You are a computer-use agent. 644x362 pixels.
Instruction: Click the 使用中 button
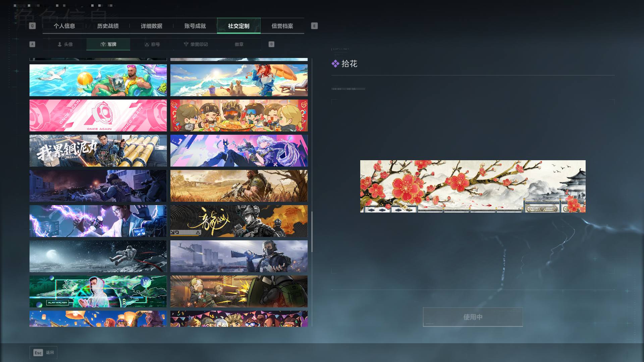tap(473, 317)
